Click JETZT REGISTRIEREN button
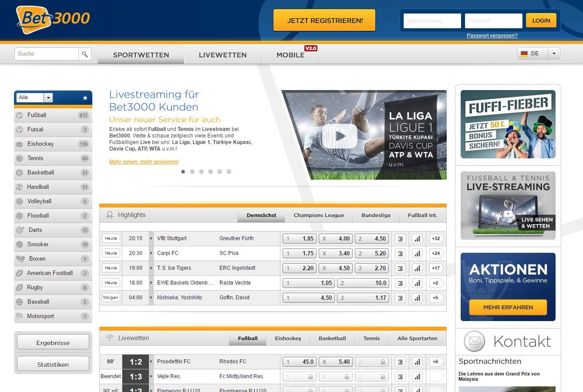Image resolution: width=583 pixels, height=392 pixels. tap(324, 20)
